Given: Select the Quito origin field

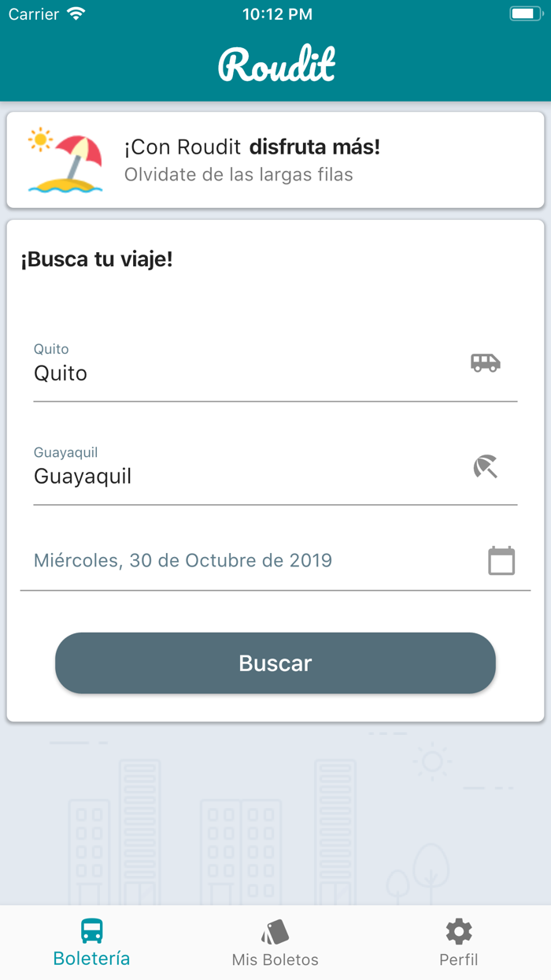Looking at the screenshot, I should (x=236, y=373).
